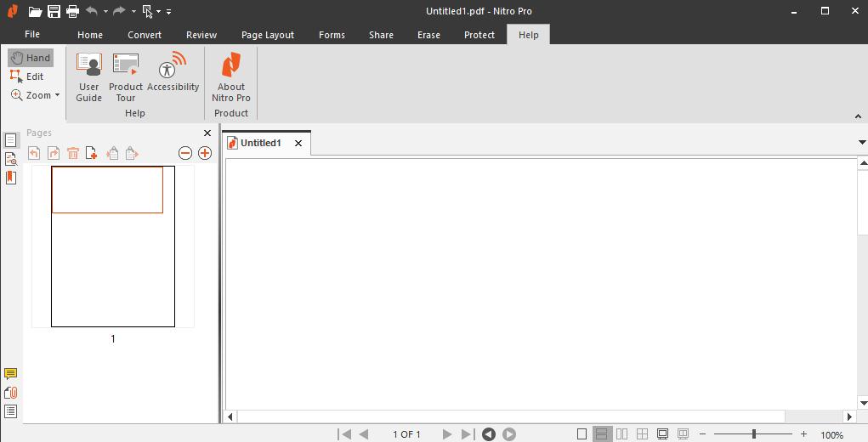This screenshot has width=868, height=442.
Task: Expand the redo history dropdown arrow
Action: tap(133, 11)
